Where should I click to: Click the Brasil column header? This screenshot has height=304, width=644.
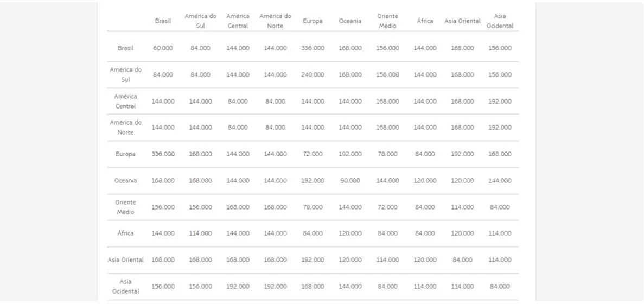[163, 21]
